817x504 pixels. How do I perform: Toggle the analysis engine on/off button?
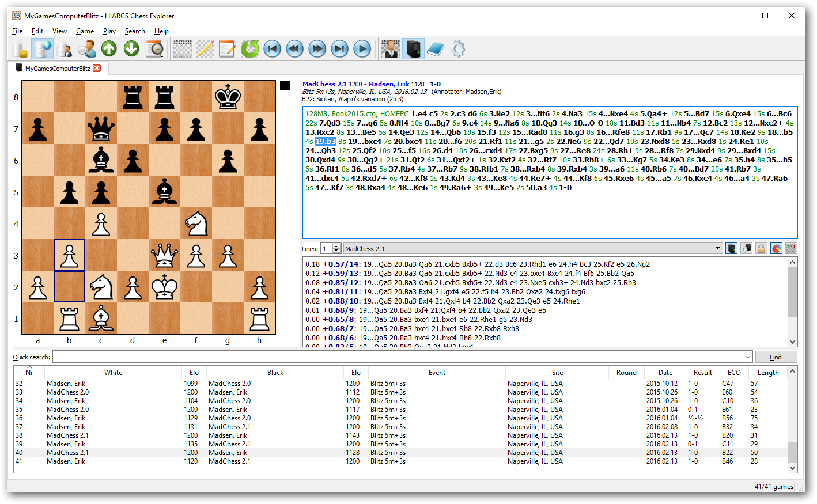[x=731, y=248]
